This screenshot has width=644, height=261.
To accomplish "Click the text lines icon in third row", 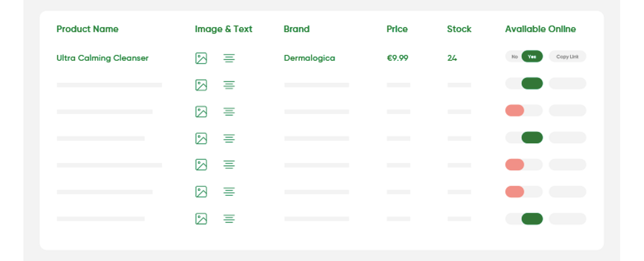I will tap(229, 112).
